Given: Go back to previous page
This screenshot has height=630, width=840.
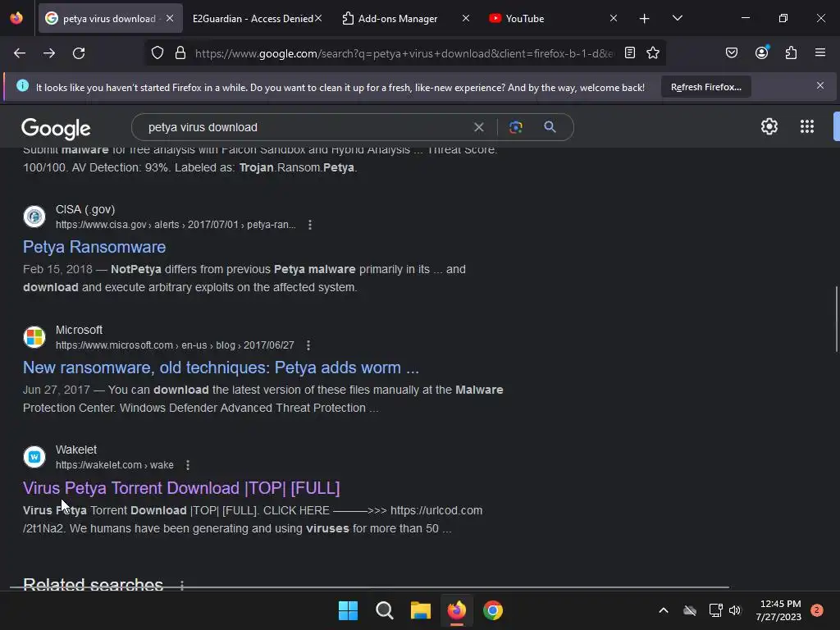Looking at the screenshot, I should [20, 53].
